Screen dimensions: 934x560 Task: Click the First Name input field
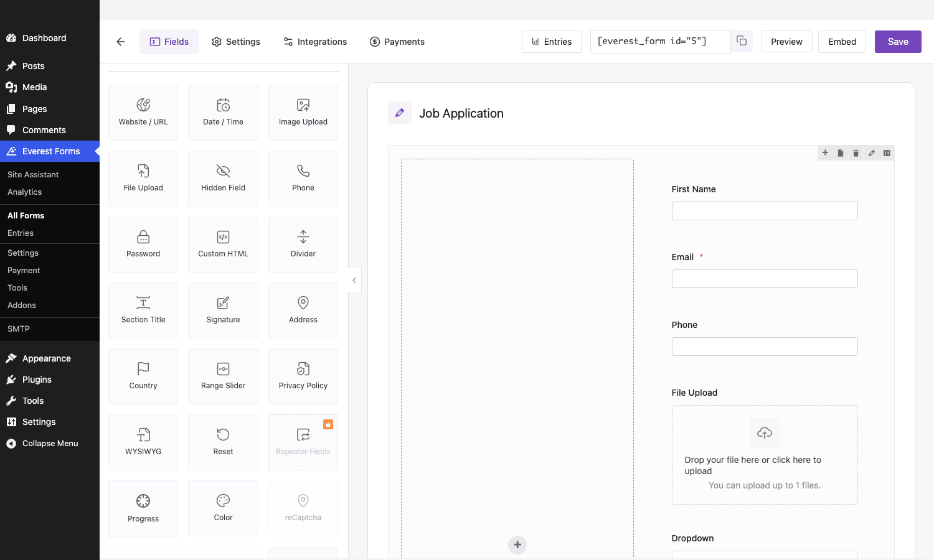(x=765, y=211)
